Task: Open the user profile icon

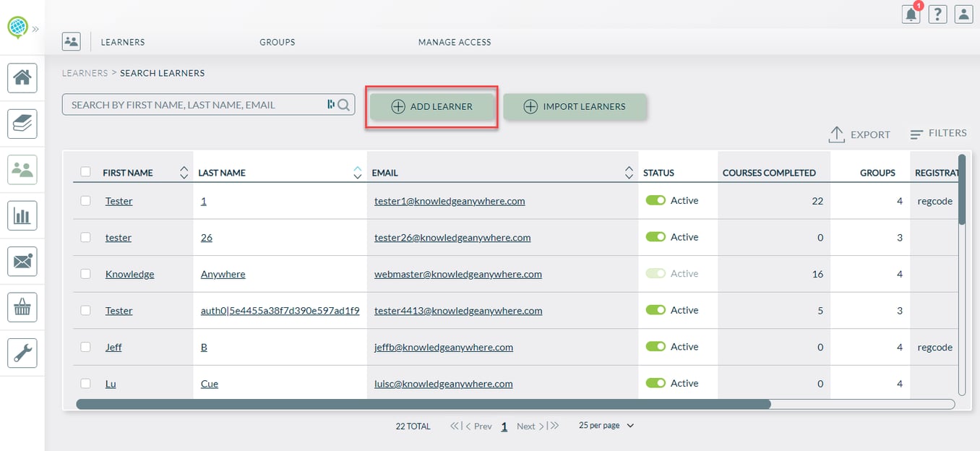Action: pos(963,14)
